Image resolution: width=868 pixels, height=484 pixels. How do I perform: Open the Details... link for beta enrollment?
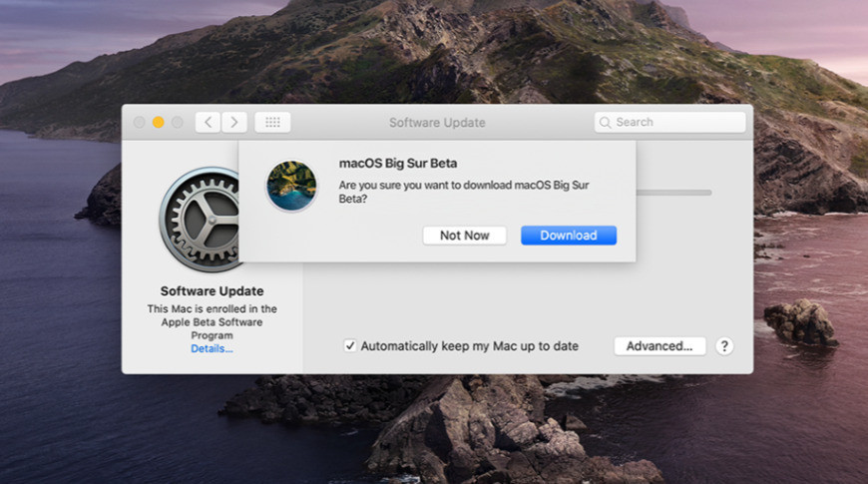(x=212, y=349)
